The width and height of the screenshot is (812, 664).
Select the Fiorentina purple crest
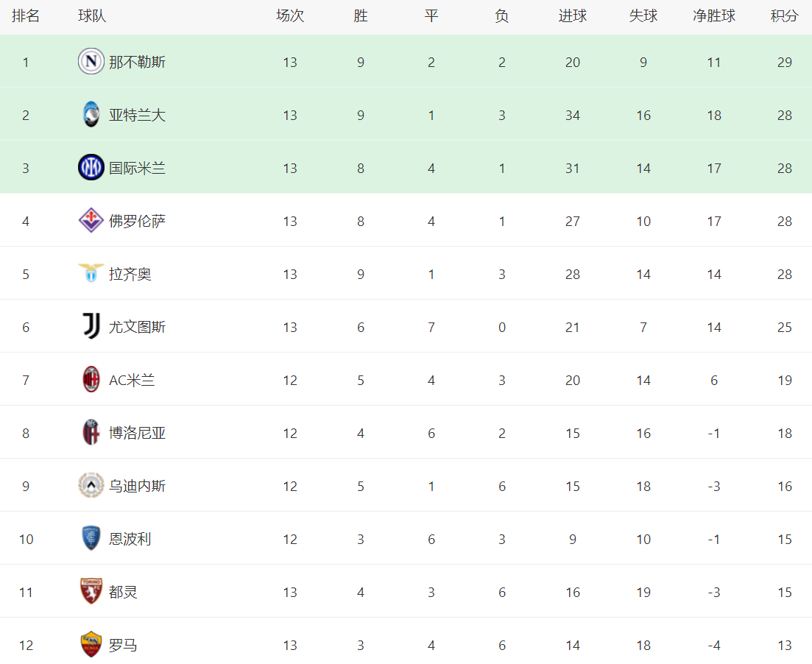pyautogui.click(x=91, y=221)
